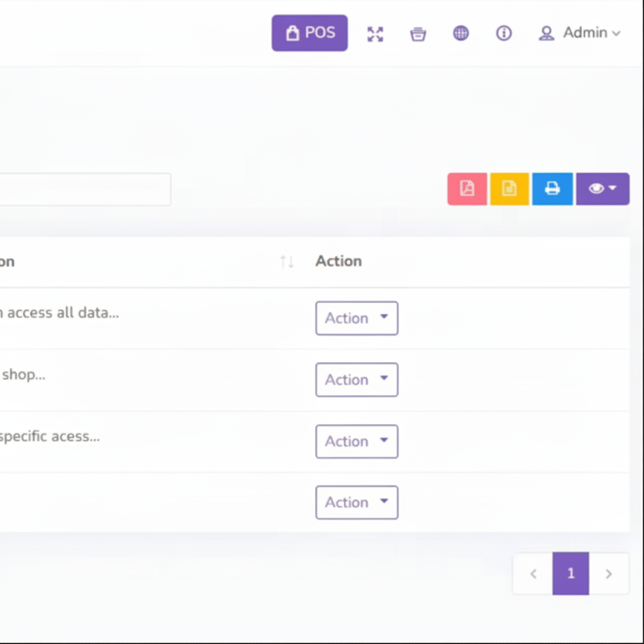Sort by the description column arrows
The width and height of the screenshot is (644, 644).
(x=286, y=262)
